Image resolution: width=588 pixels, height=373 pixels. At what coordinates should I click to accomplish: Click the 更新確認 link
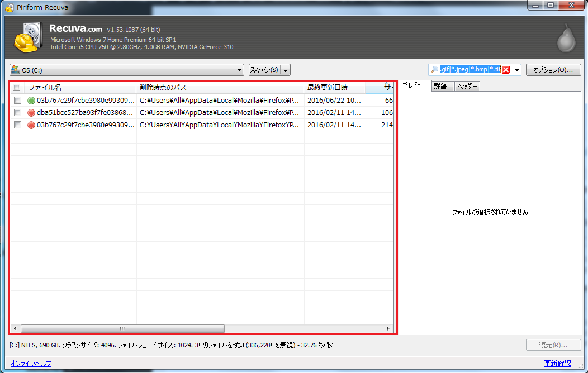[x=558, y=364]
